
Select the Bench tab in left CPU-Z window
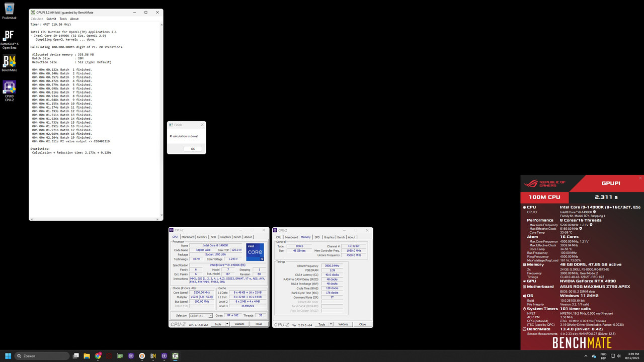click(237, 237)
